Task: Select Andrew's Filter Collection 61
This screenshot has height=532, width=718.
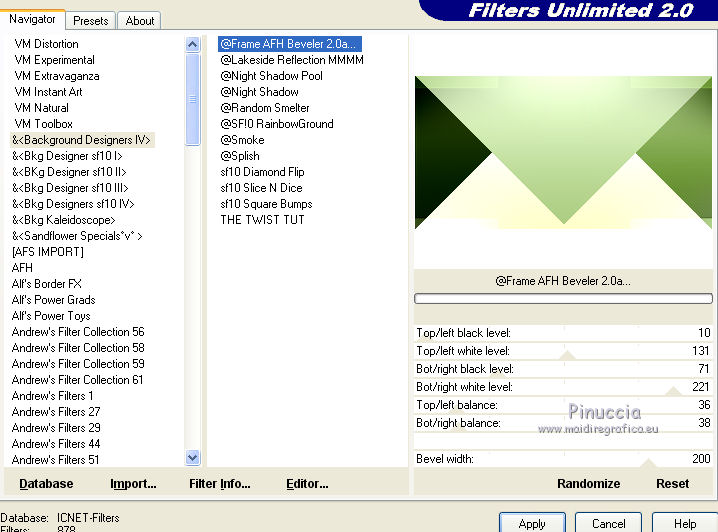Action: point(77,380)
